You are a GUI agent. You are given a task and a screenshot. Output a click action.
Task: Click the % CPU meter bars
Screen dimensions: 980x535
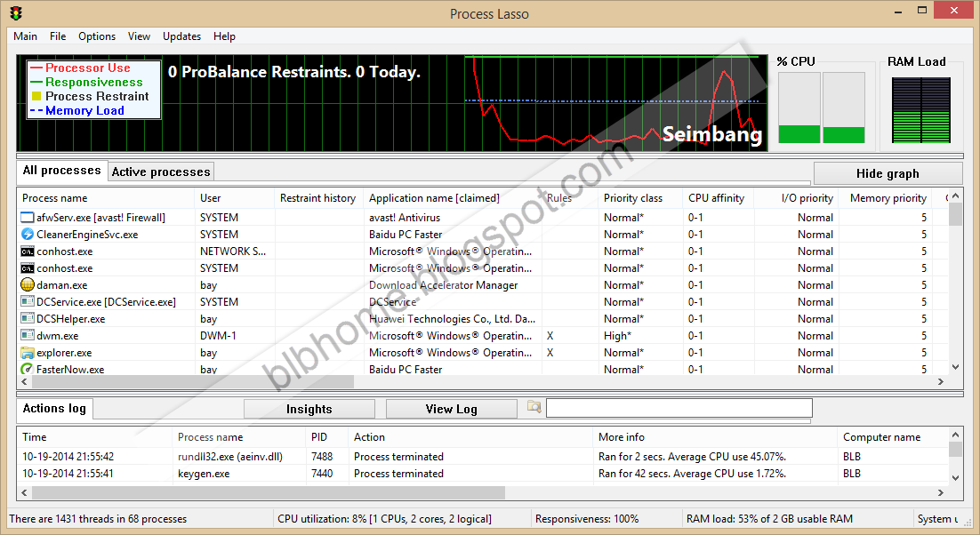[x=821, y=108]
